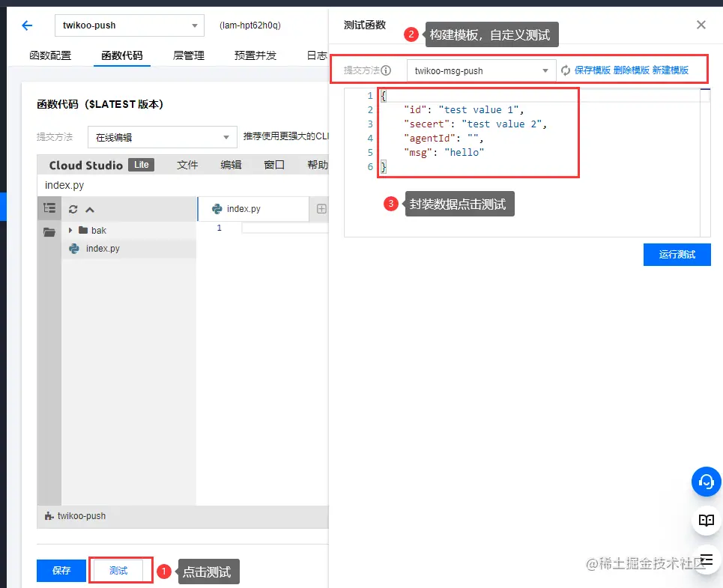Screen dimensions: 723x588
Task: Switch to the 函数代码 tab
Action: click(x=121, y=55)
